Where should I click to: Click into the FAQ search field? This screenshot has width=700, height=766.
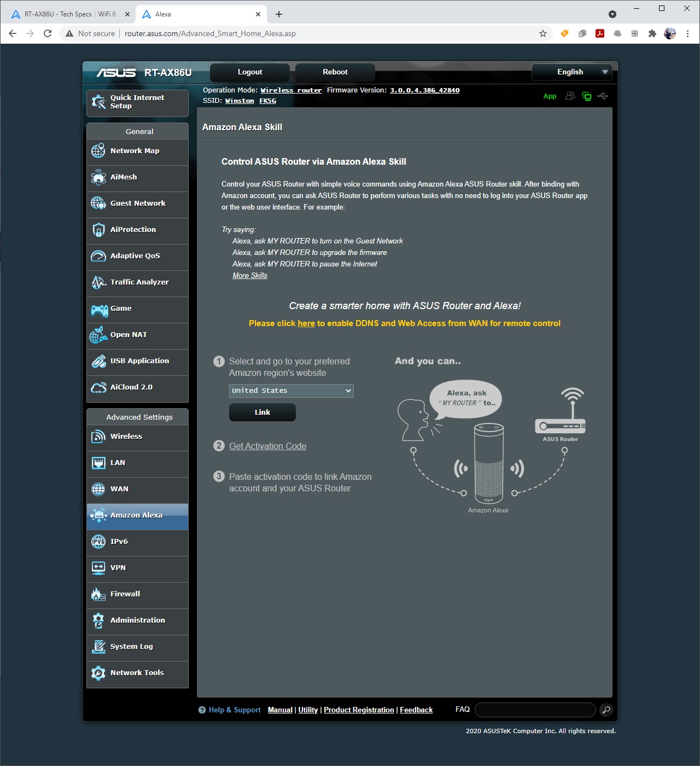pyautogui.click(x=535, y=710)
